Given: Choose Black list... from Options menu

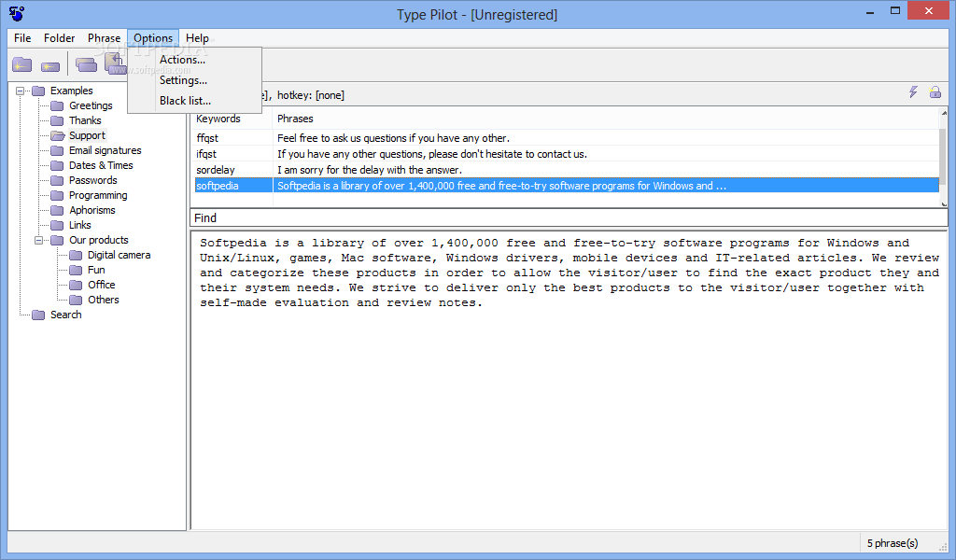Looking at the screenshot, I should (194, 101).
